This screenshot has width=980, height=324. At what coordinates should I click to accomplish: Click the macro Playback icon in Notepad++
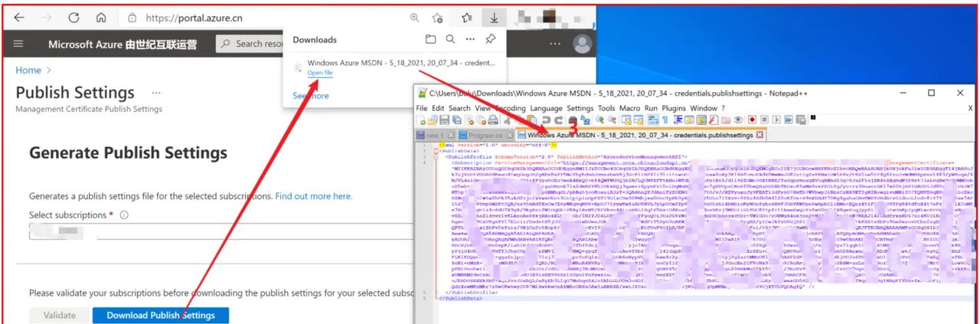click(776, 119)
